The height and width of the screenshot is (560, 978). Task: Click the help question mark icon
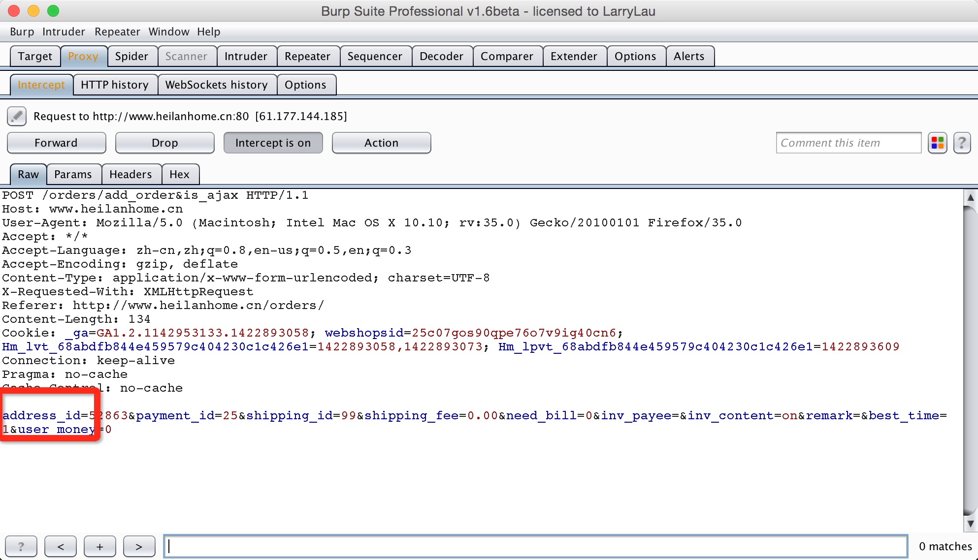962,143
